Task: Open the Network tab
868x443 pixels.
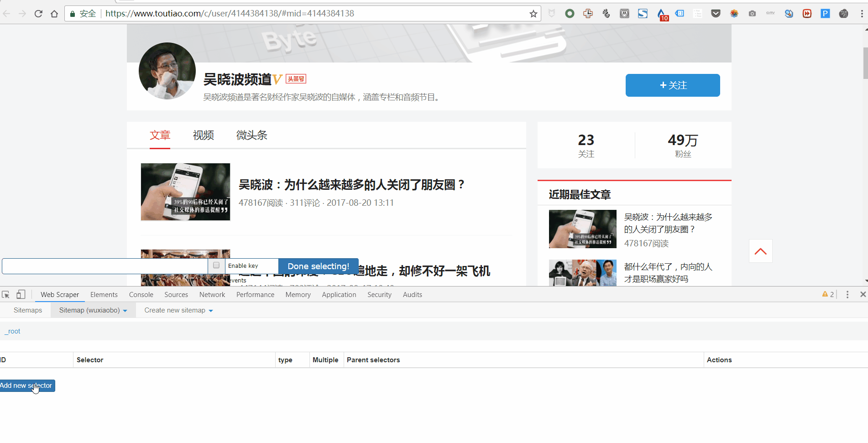Action: pos(212,295)
